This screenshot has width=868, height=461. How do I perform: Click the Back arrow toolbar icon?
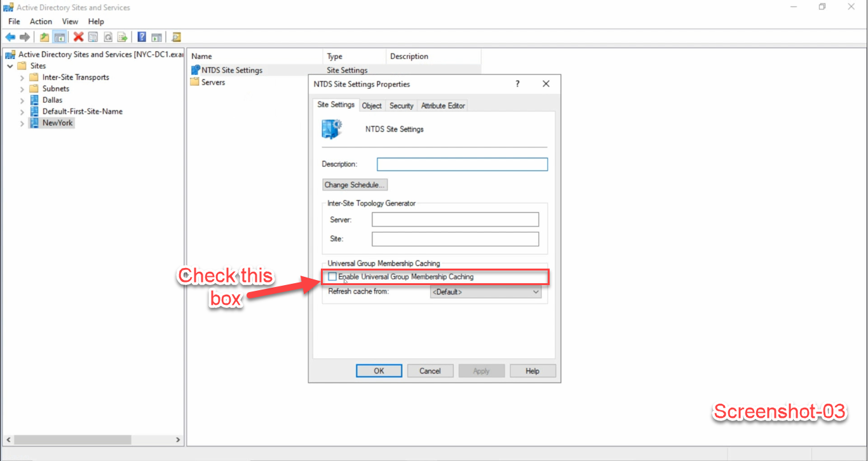pyautogui.click(x=10, y=37)
